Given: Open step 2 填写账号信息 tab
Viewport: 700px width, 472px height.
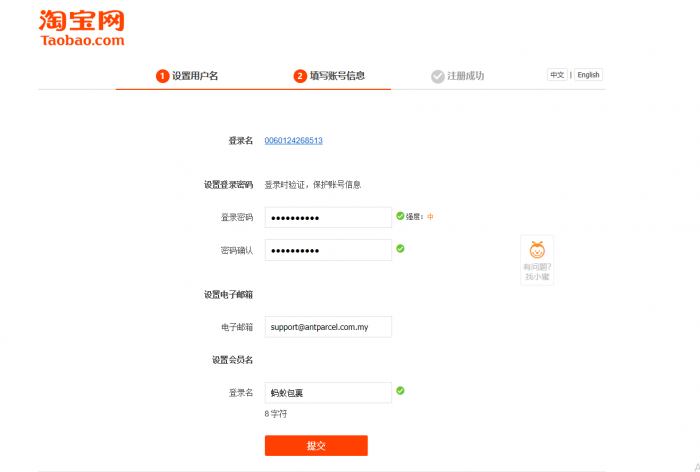Looking at the screenshot, I should (329, 76).
